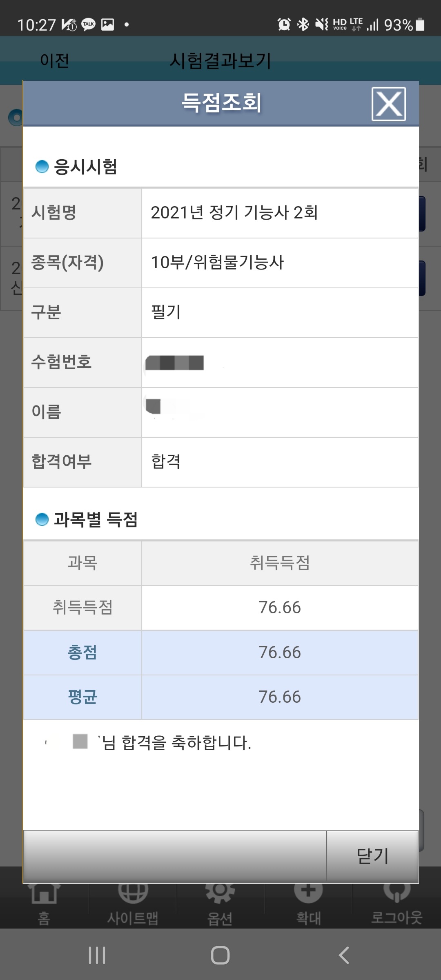Tap the alarm icon in status bar
The height and width of the screenshot is (980, 441).
point(284,24)
